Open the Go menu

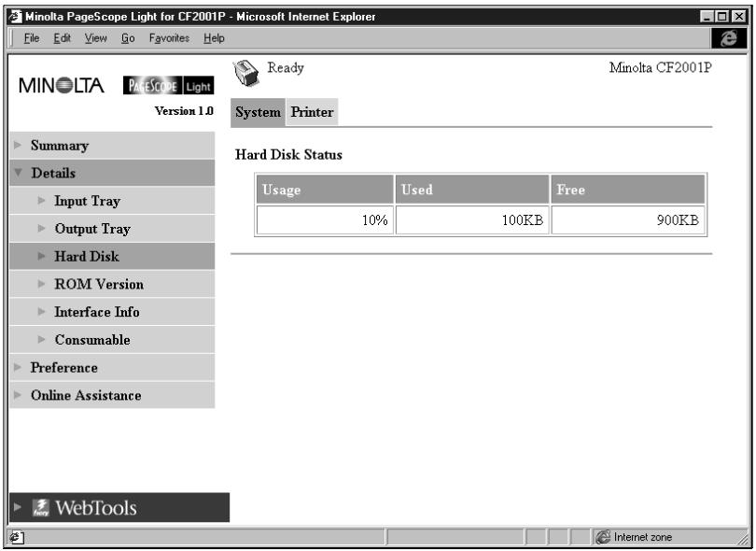pos(128,38)
